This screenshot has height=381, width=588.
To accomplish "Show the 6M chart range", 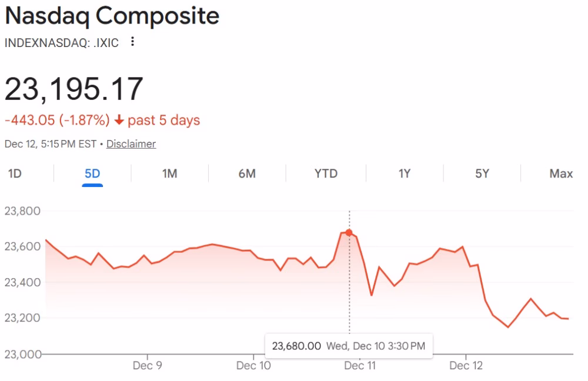I will coord(247,173).
